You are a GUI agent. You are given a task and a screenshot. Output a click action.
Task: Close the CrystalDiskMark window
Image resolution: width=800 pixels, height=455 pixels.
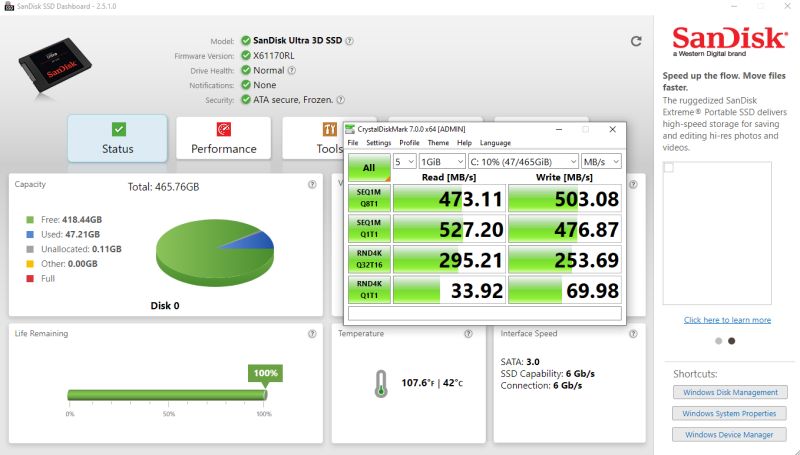[612, 130]
